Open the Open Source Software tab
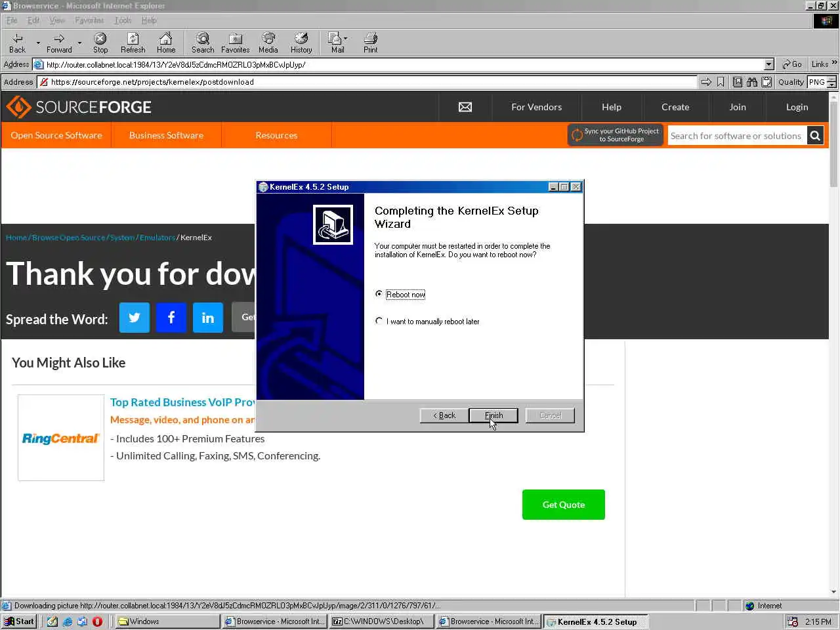The image size is (840, 630). tap(56, 135)
